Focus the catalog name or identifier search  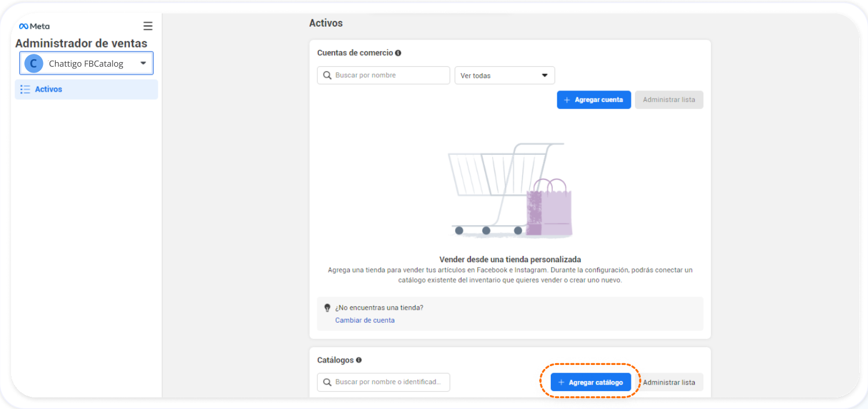click(x=390, y=382)
